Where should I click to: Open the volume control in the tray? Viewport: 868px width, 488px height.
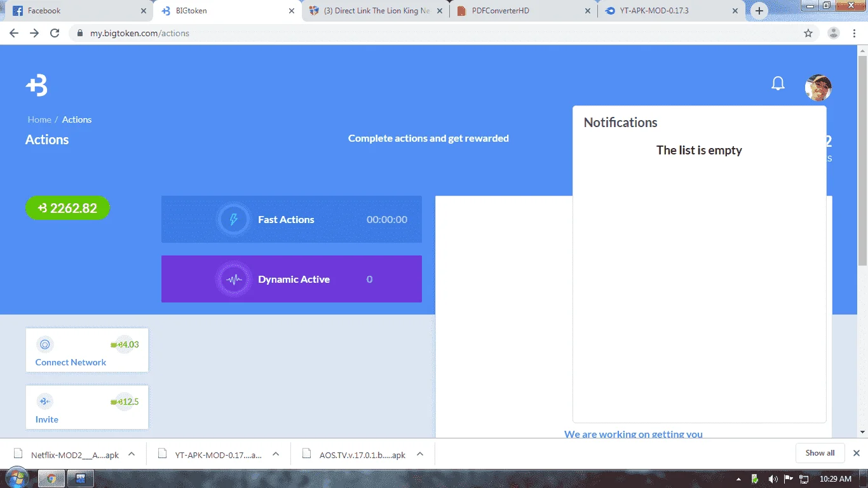click(x=773, y=478)
